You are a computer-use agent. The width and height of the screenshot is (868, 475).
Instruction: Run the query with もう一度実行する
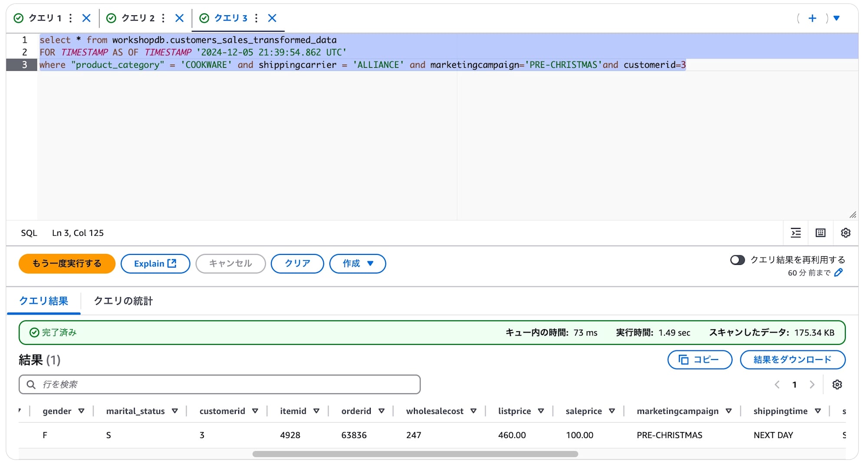67,264
